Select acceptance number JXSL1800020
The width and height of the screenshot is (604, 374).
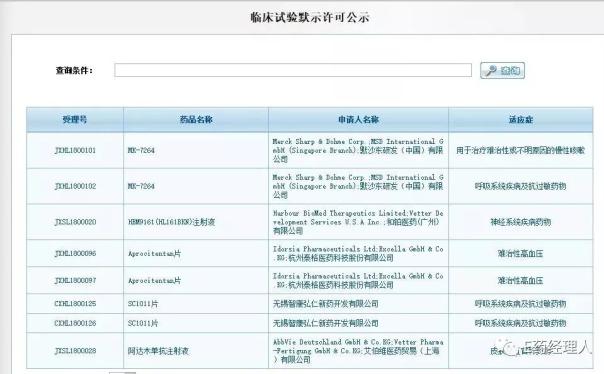tap(75, 222)
